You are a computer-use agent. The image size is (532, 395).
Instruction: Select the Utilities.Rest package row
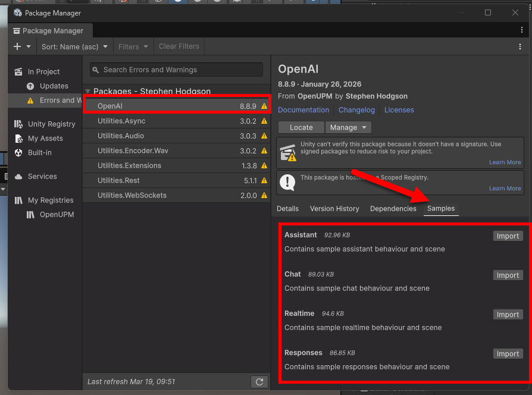[176, 181]
